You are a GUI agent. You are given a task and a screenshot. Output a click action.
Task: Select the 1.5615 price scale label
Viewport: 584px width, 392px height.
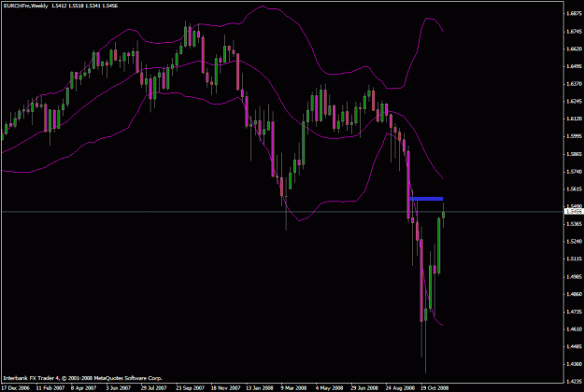574,189
